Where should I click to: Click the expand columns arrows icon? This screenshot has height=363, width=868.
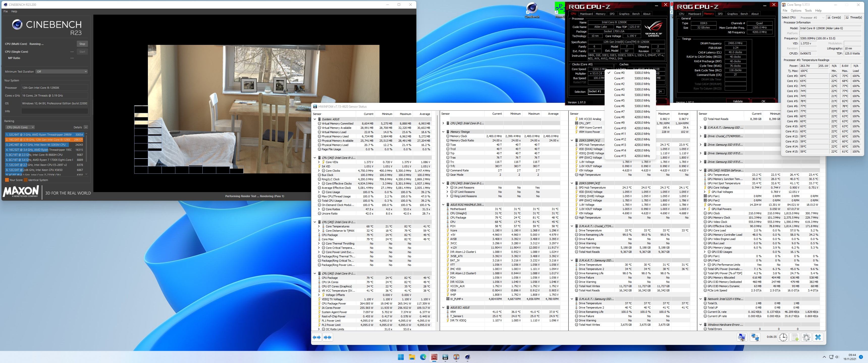[316, 337]
